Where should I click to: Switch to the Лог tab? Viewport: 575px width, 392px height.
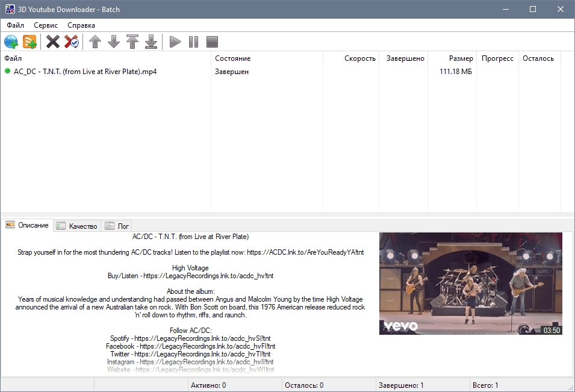[x=117, y=226]
